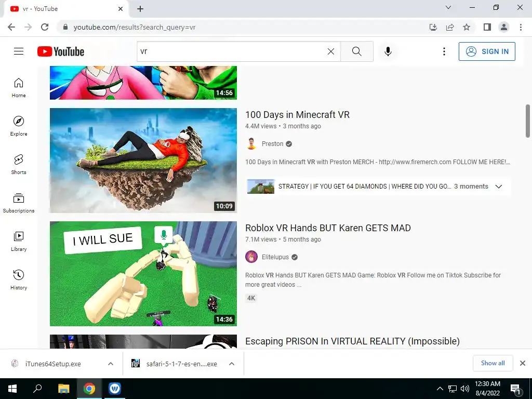Open Home in the sidebar

click(x=19, y=87)
